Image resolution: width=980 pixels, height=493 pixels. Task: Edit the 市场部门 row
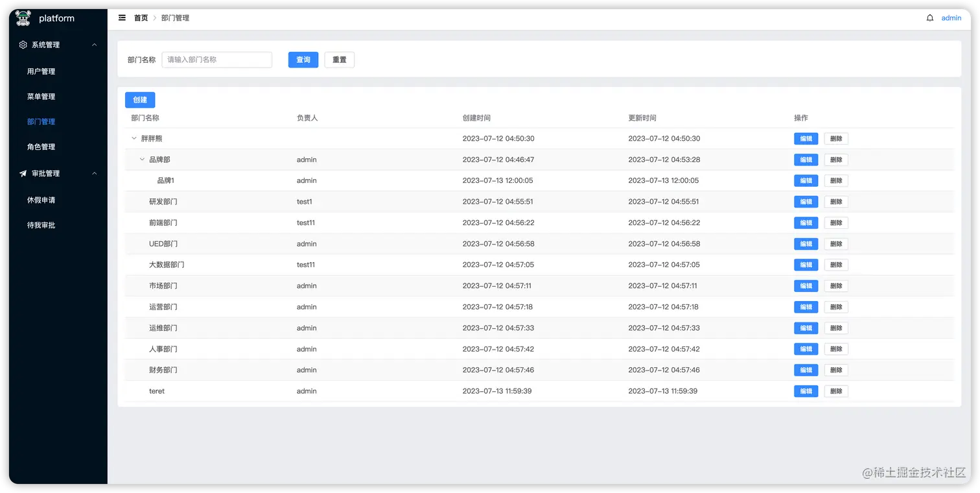tap(806, 286)
